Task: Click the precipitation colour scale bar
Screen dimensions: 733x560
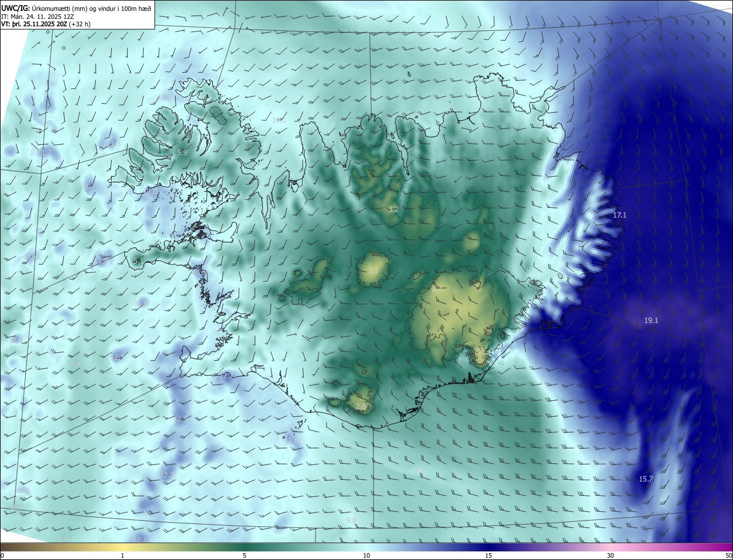Action: tap(366, 547)
